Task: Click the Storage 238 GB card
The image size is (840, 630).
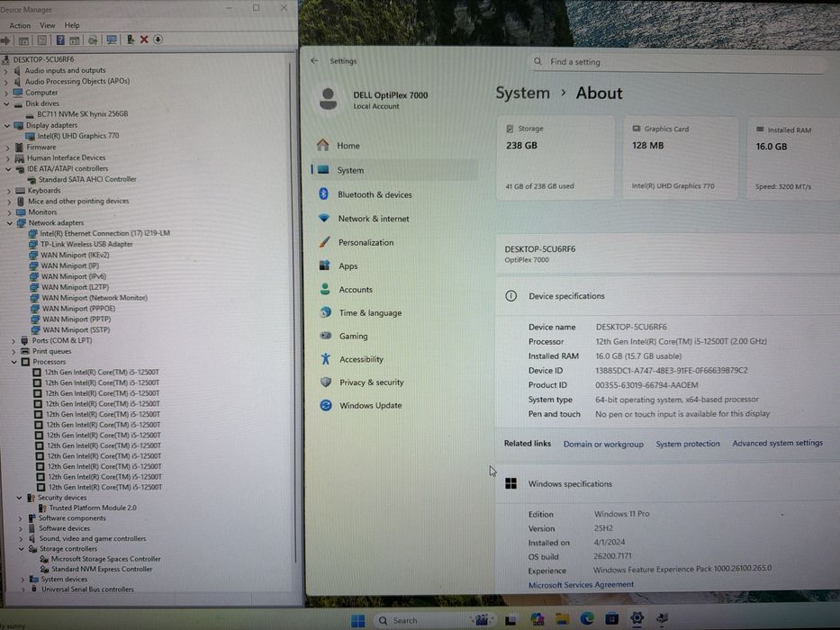Action: point(555,158)
